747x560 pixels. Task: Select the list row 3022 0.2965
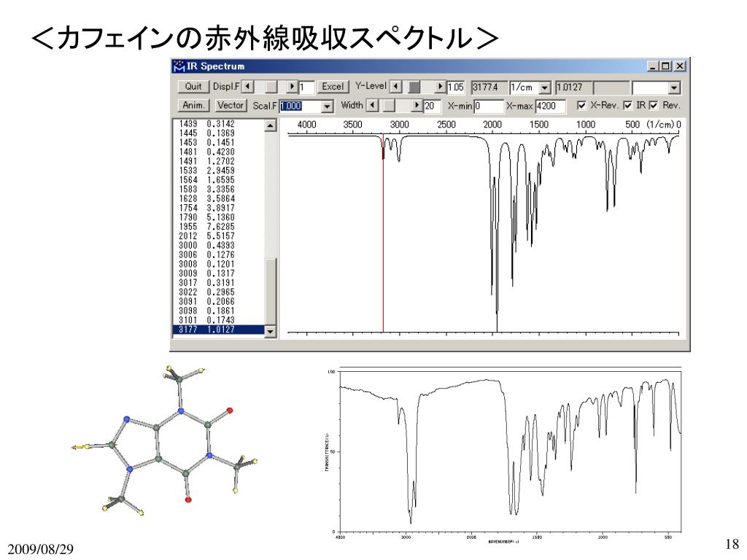pos(219,292)
